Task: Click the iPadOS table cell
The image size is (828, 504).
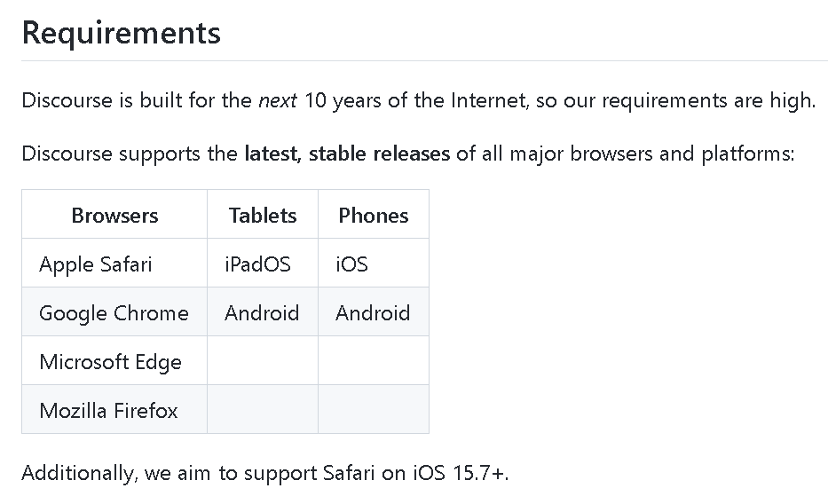Action: (x=263, y=263)
